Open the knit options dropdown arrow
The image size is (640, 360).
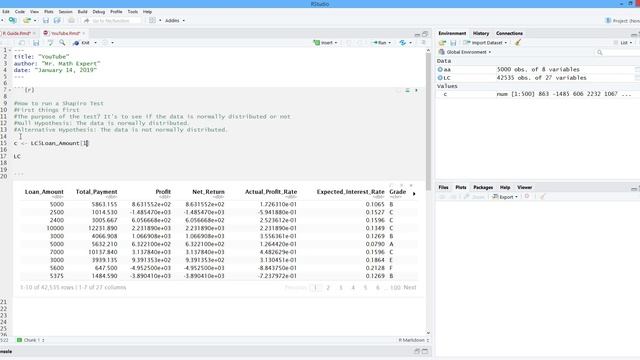point(96,43)
